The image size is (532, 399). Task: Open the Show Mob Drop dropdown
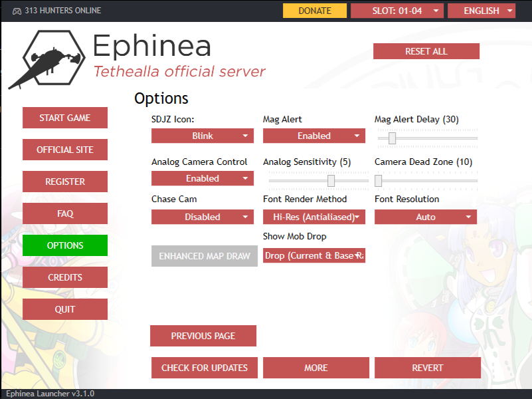pyautogui.click(x=314, y=255)
